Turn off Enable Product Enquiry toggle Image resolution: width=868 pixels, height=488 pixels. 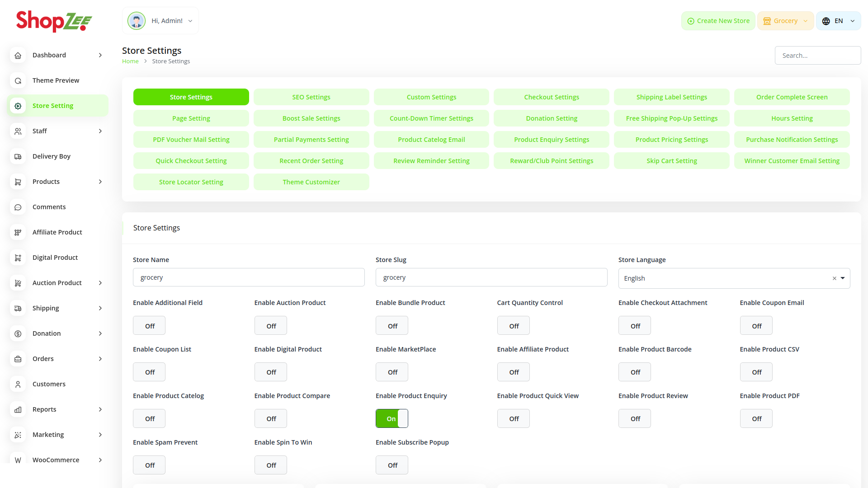[392, 418]
